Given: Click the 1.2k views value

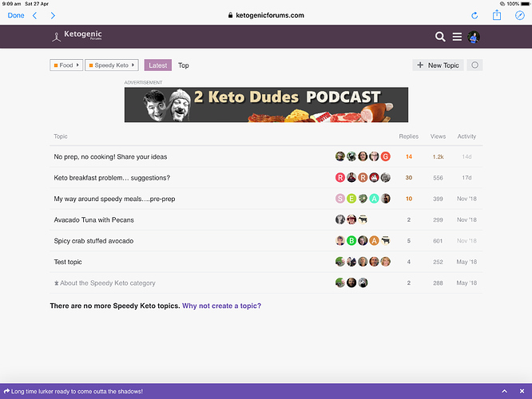Looking at the screenshot, I should tap(438, 156).
